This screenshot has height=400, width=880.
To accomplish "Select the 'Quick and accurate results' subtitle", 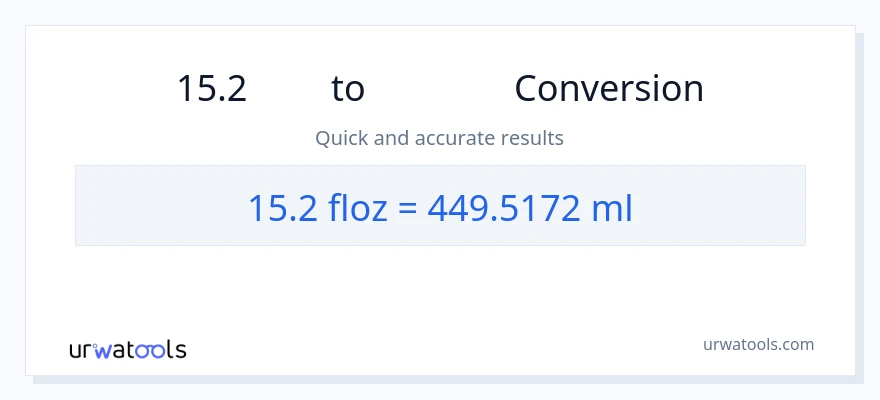I will [x=439, y=138].
